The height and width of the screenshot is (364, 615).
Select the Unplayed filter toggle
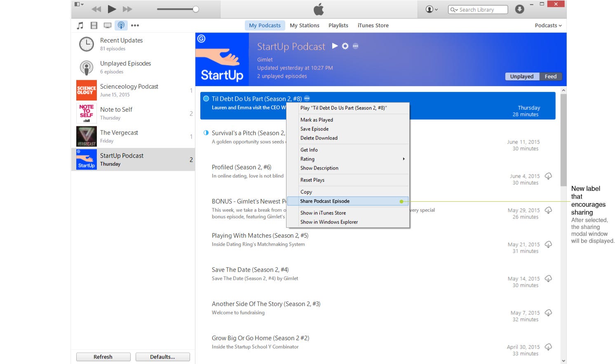[522, 77]
